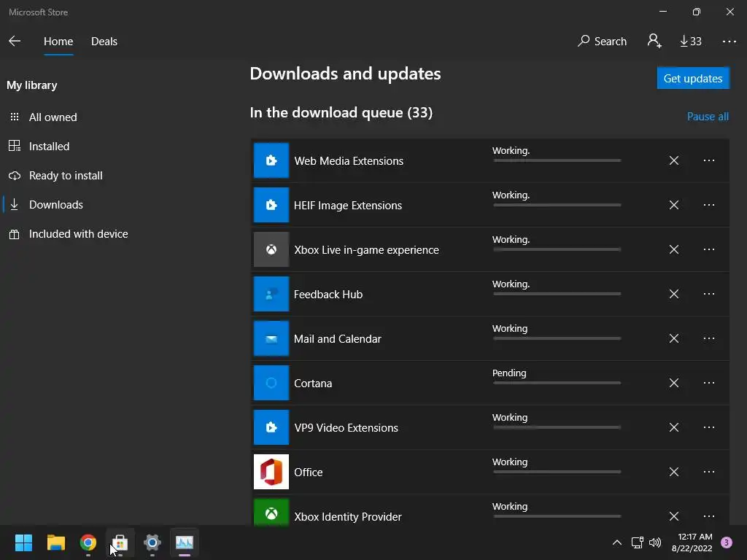Cancel the VP9 Video Extensions download

[x=673, y=427]
